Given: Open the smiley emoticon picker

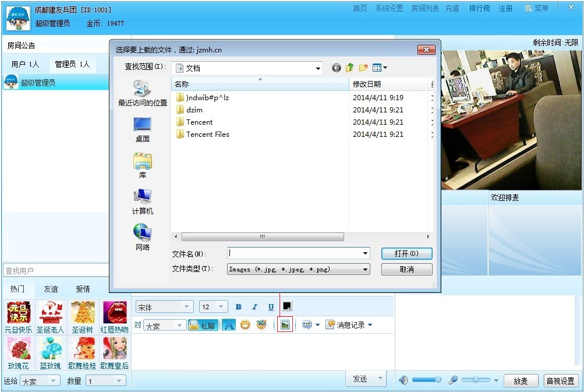Looking at the screenshot, I should pos(245,325).
